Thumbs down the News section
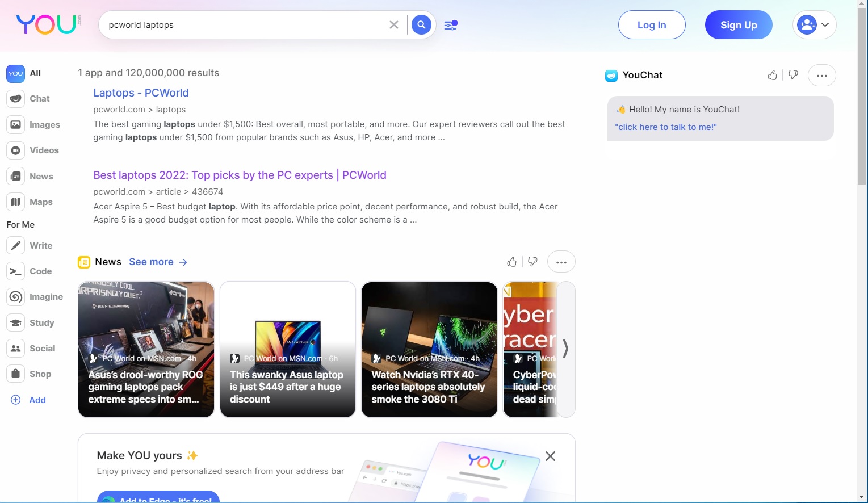Viewport: 868px width, 503px height. click(532, 262)
